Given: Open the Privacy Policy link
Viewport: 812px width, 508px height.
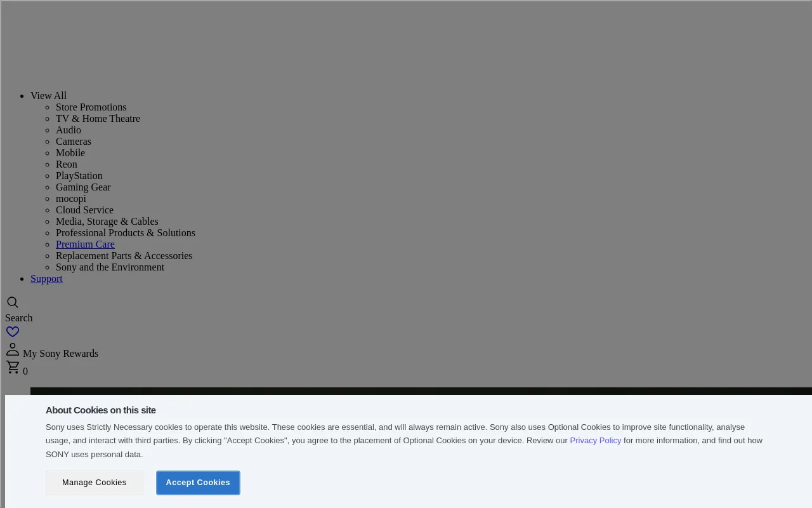Looking at the screenshot, I should point(595,440).
